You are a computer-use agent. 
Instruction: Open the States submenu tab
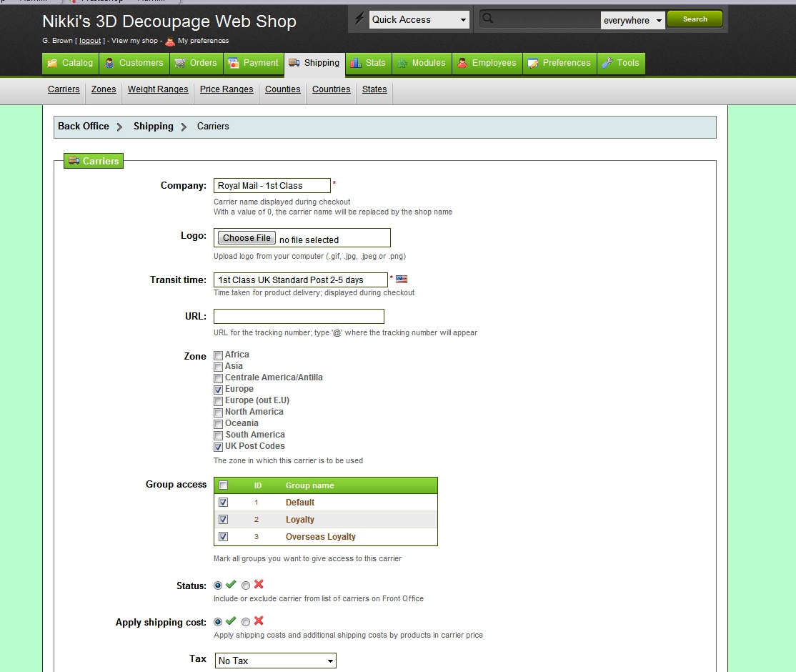click(x=374, y=89)
